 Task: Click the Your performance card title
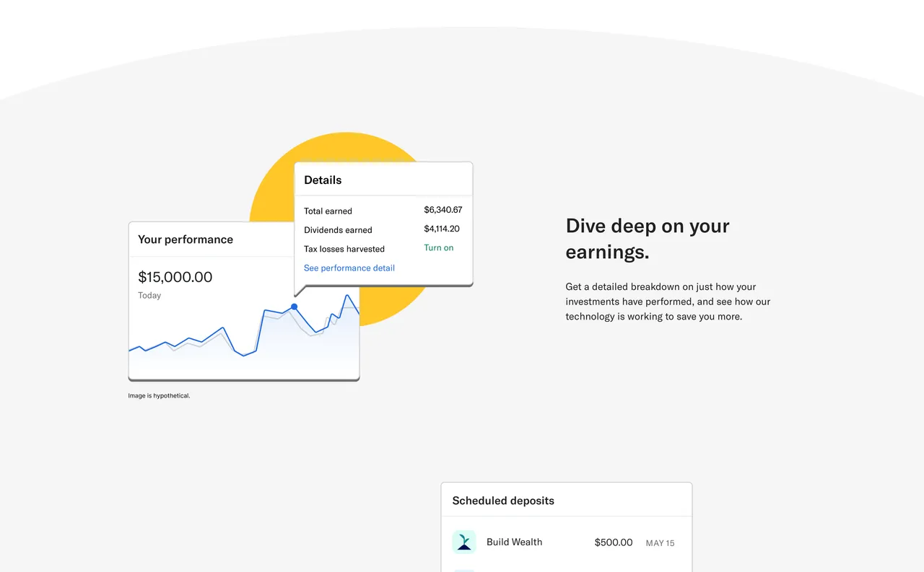pos(186,239)
